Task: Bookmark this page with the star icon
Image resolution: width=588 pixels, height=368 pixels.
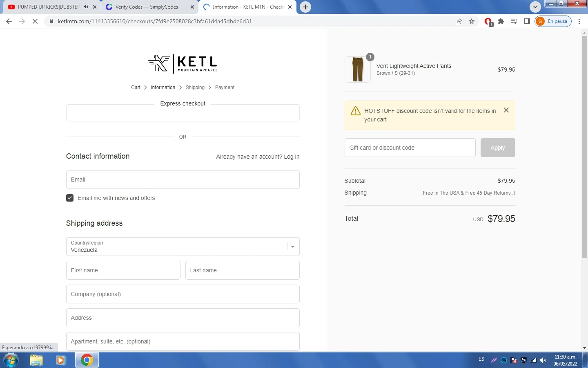Action: pyautogui.click(x=472, y=21)
